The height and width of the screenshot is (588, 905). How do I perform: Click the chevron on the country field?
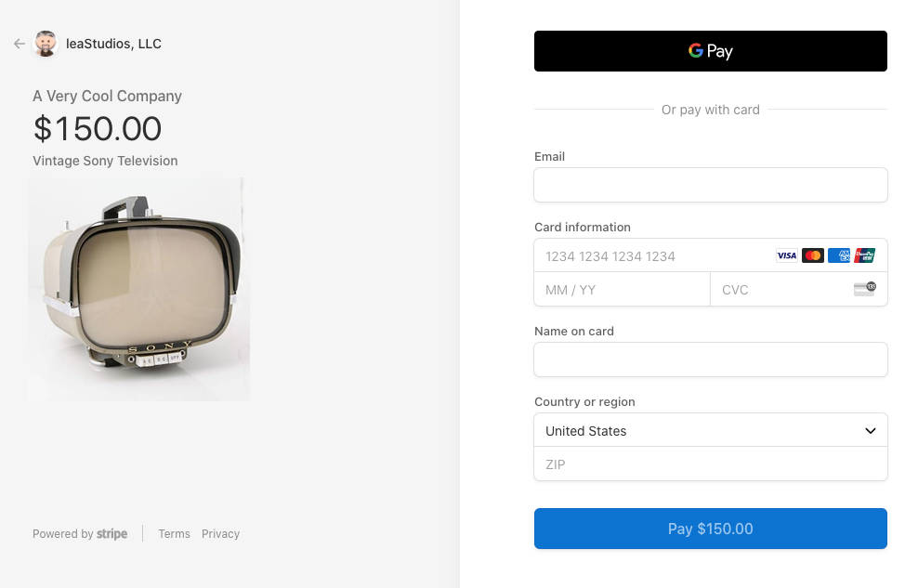871,431
